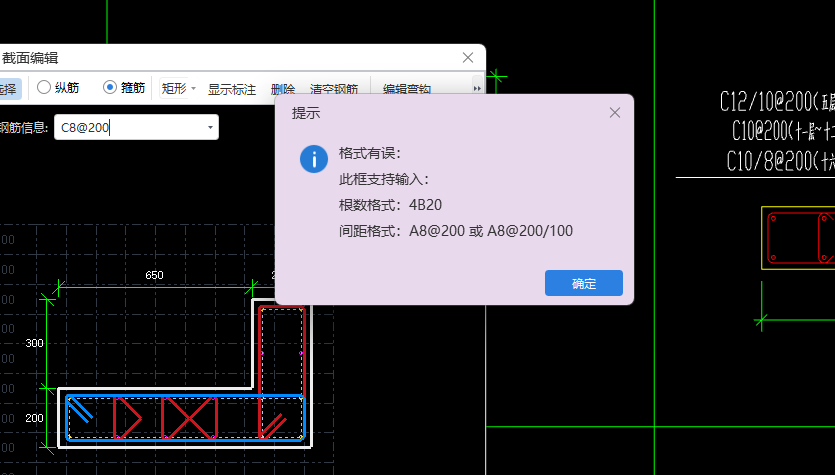835x475 pixels.
Task: Expand the toolbar overflow arrows
Action: tap(477, 88)
